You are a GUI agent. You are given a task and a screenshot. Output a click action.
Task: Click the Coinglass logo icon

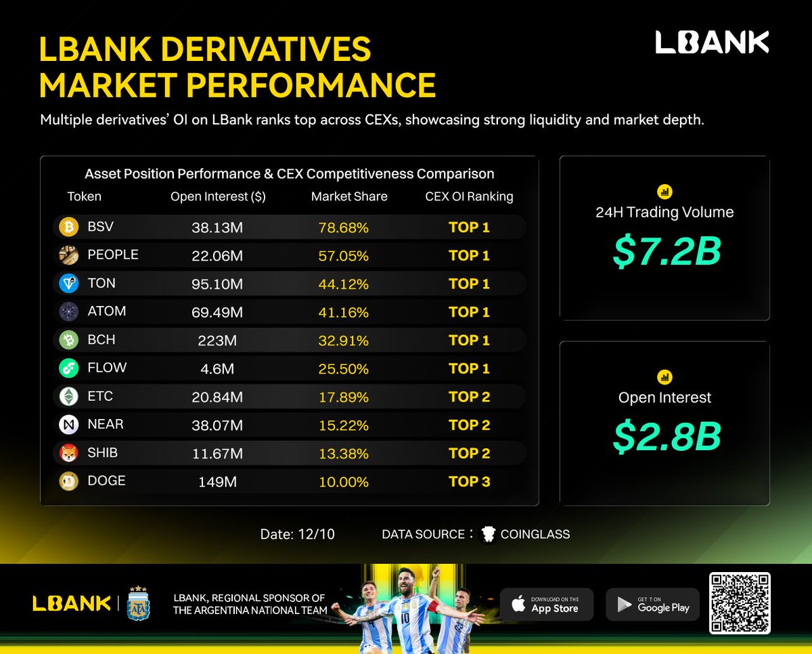(x=488, y=534)
